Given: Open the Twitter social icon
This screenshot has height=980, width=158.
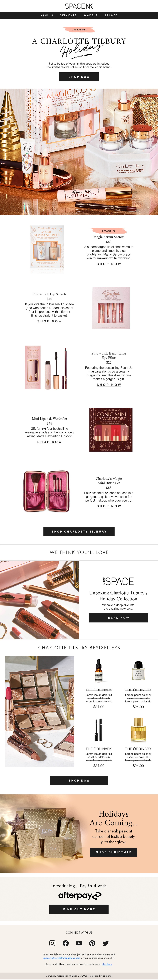Looking at the screenshot, I should (105, 943).
